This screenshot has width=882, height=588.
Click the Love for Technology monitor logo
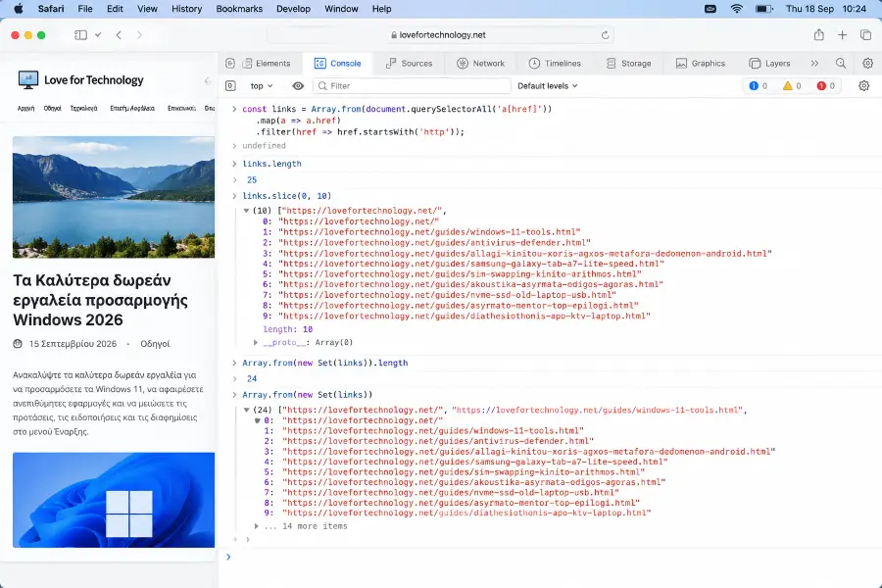[x=28, y=80]
